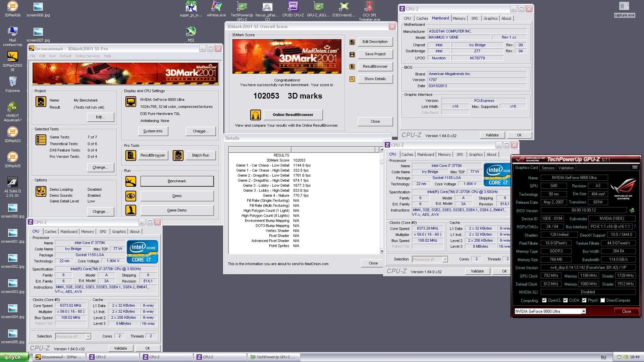Launch CPUID CPU-Z desktop shortcut
Screen dimensions: 644x362
pos(293,9)
